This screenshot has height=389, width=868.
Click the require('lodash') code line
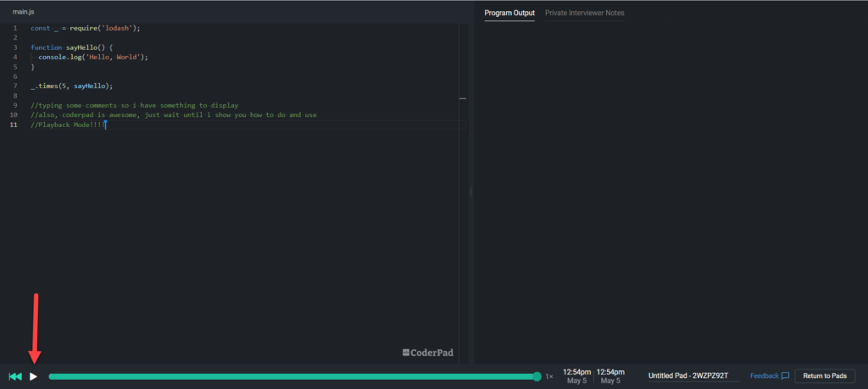pos(86,28)
